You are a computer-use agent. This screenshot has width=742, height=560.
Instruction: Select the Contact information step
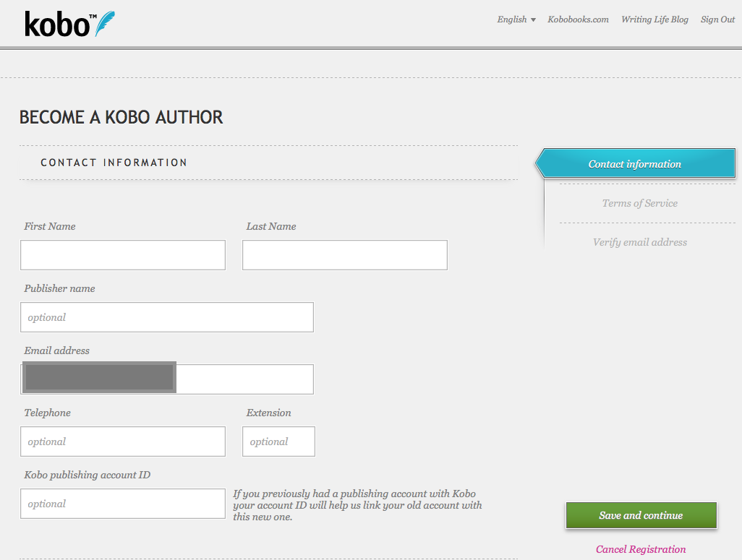coord(636,163)
